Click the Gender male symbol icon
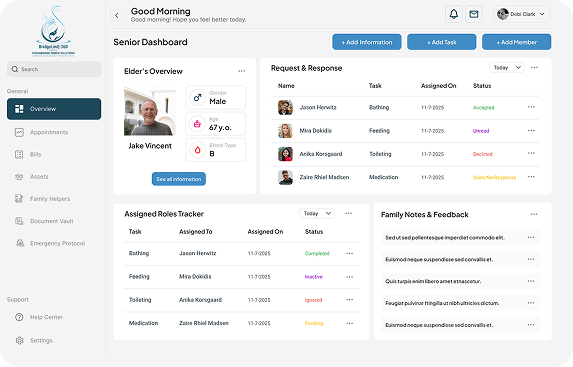Viewport: 573px width, 367px height. 197,98
